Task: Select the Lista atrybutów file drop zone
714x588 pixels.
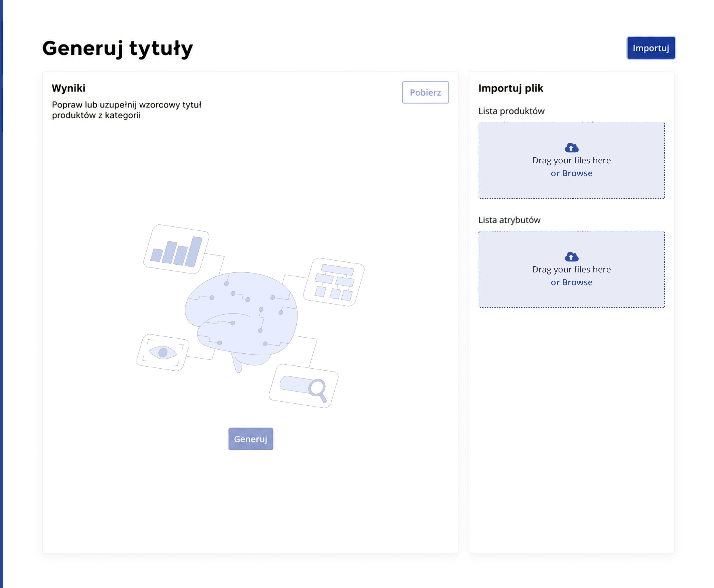Action: coord(571,269)
